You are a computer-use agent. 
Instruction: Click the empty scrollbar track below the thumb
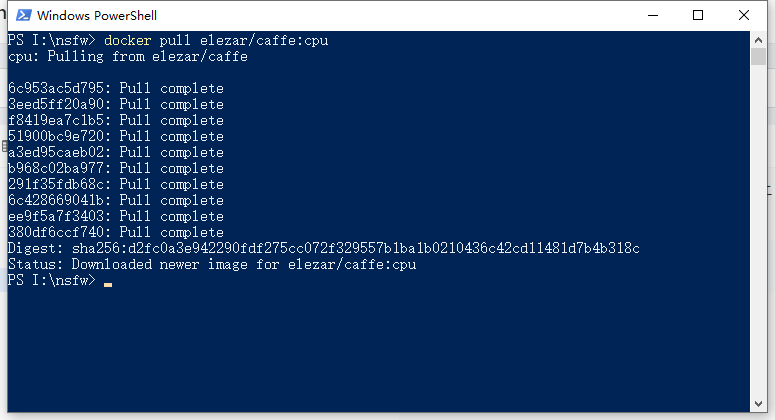click(758, 230)
